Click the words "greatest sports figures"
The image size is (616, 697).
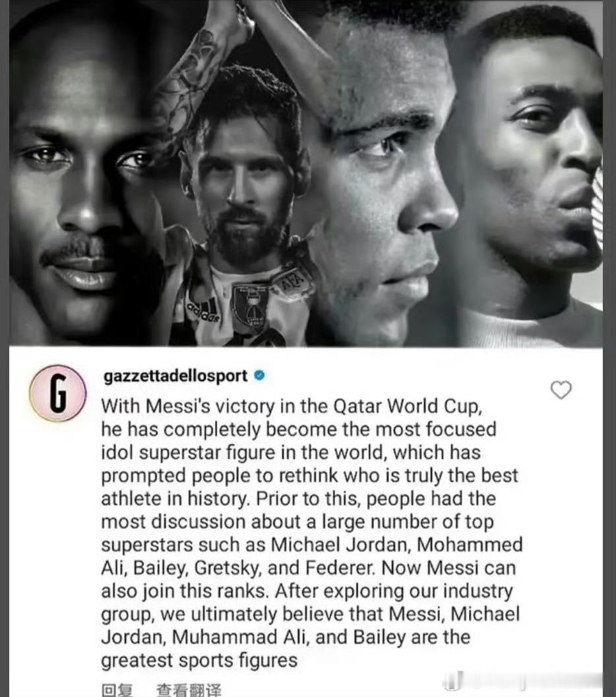199,661
